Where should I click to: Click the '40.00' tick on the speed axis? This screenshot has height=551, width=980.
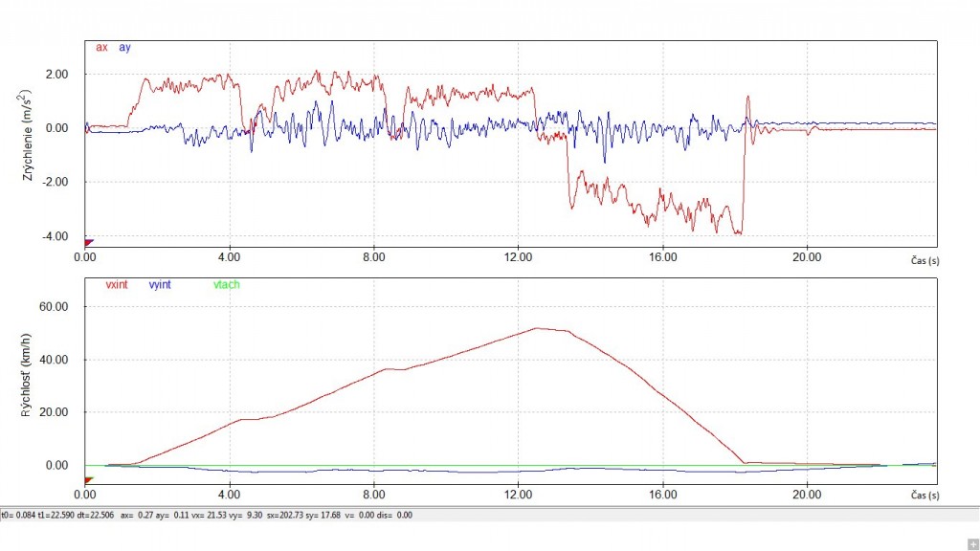[55, 360]
